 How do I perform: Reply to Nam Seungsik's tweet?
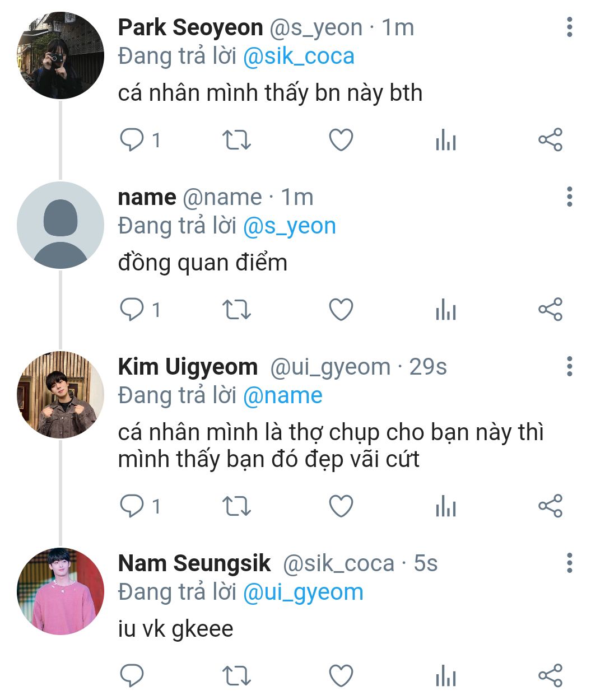tap(133, 675)
